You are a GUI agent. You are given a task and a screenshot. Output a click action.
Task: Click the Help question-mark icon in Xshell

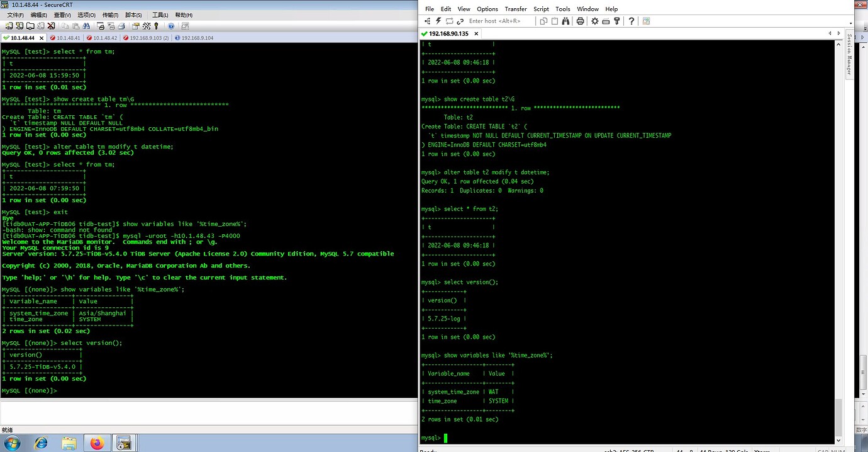[632, 21]
